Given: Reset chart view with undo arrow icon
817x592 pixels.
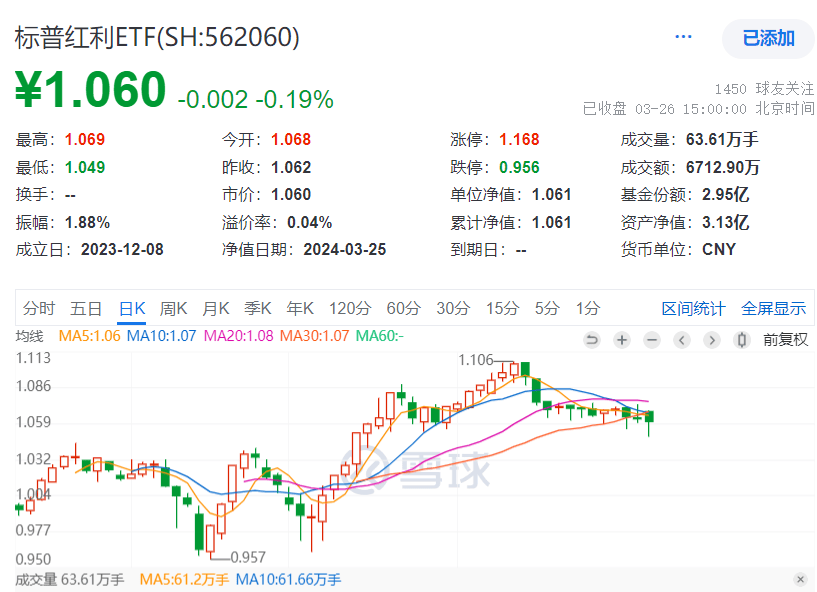Looking at the screenshot, I should (591, 340).
